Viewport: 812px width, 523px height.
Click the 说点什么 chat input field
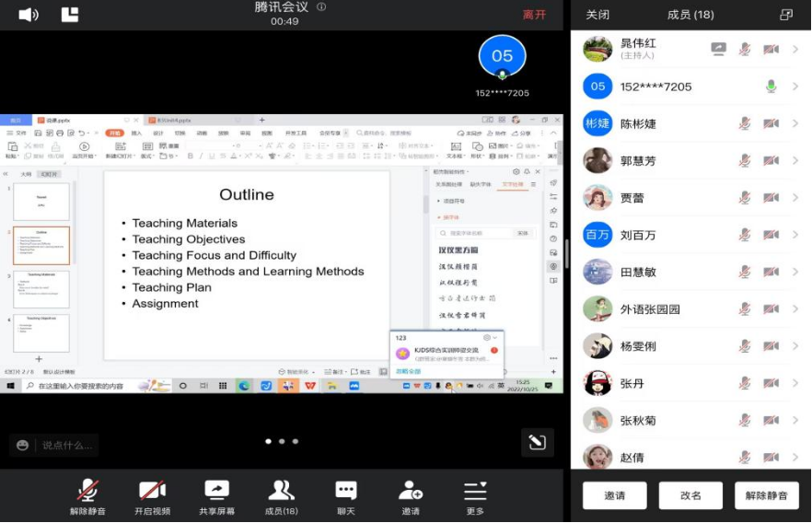pos(66,446)
